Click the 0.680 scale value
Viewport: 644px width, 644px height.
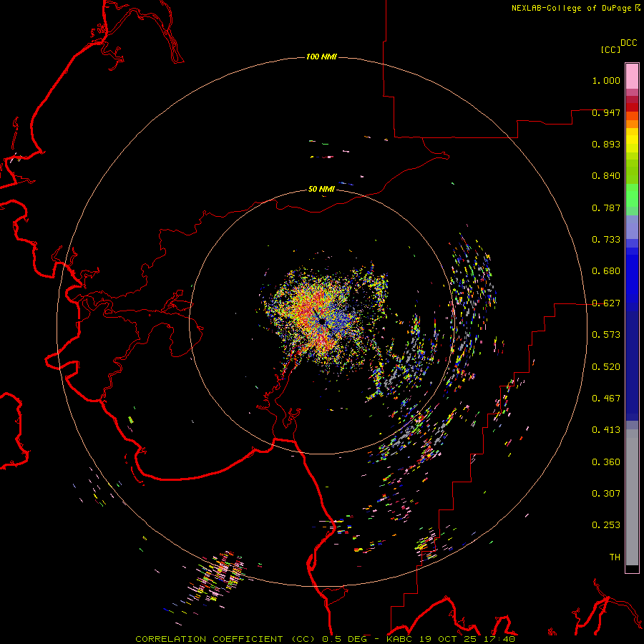click(606, 271)
